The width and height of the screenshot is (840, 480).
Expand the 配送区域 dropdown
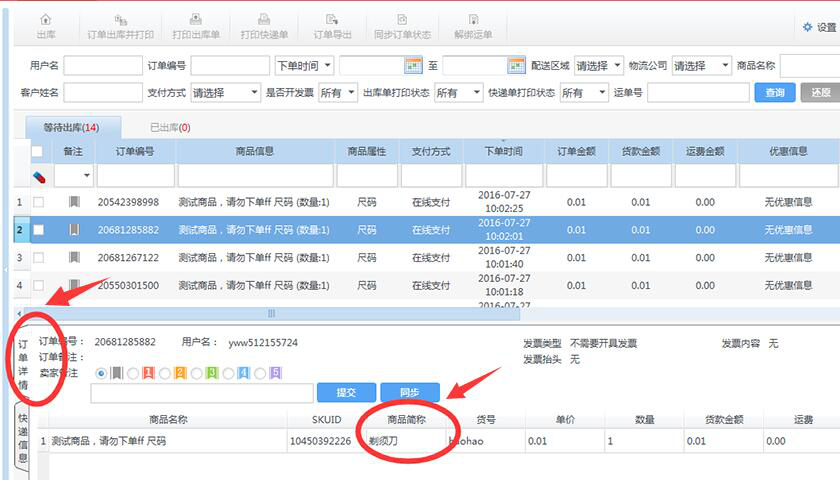tap(599, 66)
